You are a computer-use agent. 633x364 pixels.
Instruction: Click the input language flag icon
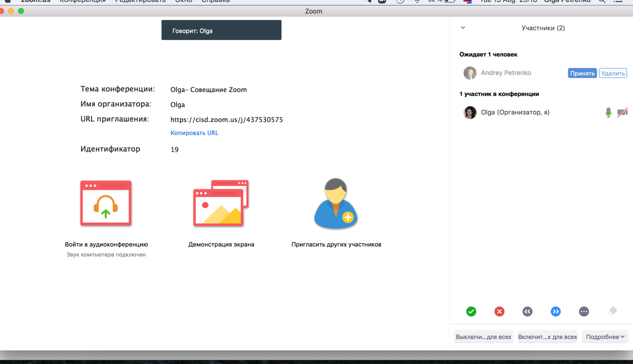(468, 1)
